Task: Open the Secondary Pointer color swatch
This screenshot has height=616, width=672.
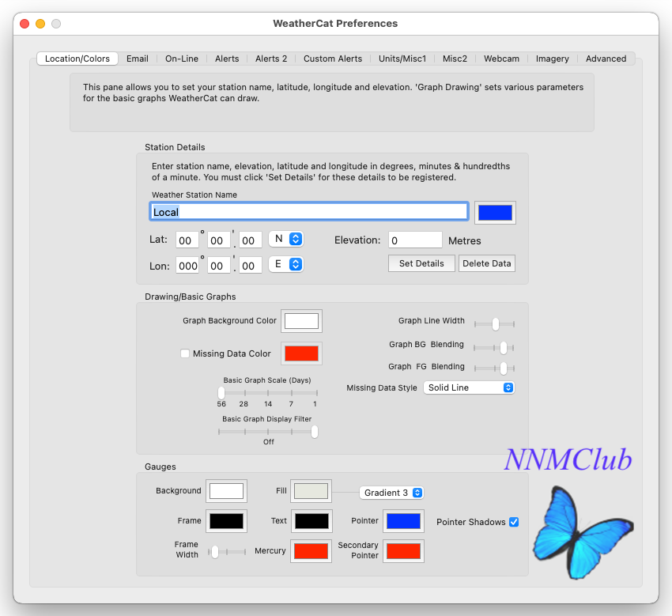Action: [403, 551]
